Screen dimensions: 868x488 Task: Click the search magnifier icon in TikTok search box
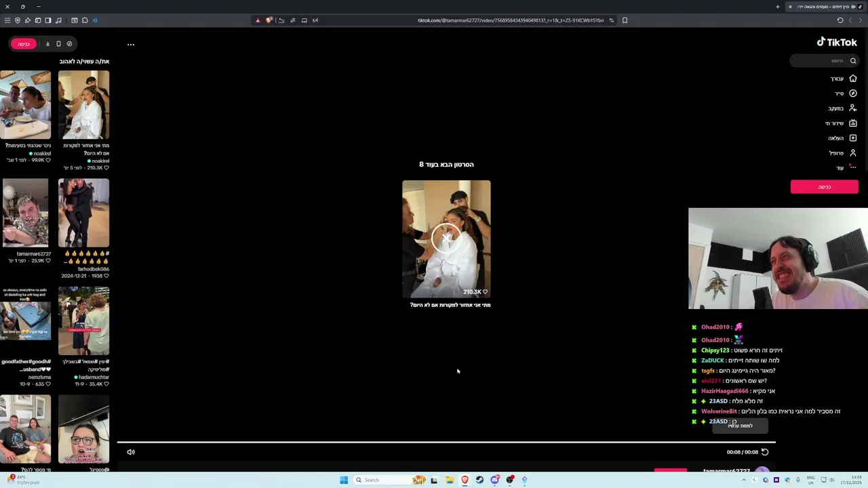coord(853,61)
